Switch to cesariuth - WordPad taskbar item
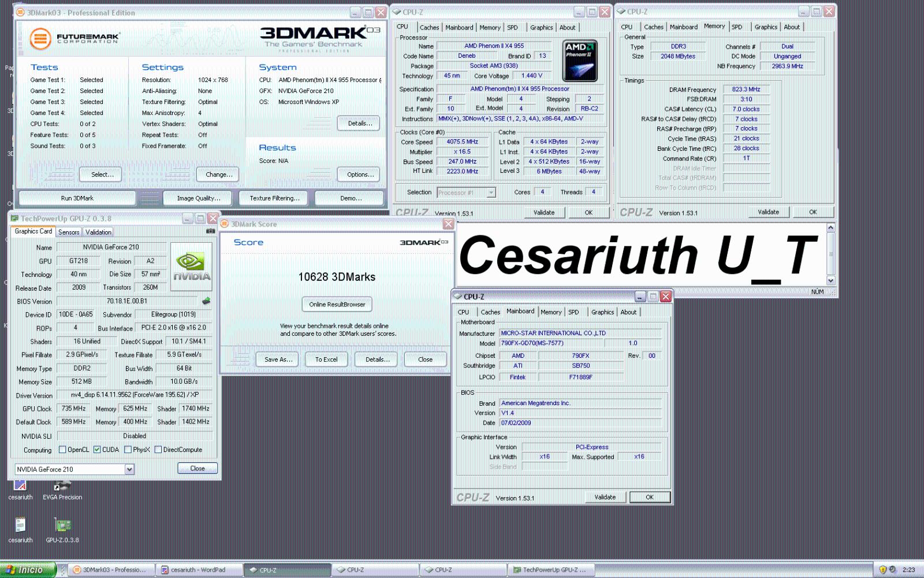Viewport: 924px width, 578px height. point(199,570)
